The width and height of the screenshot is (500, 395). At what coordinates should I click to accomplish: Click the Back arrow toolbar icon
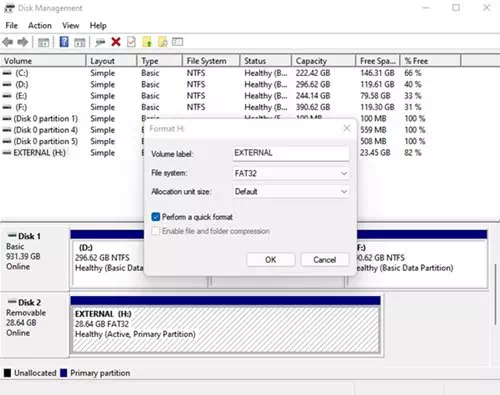coord(8,42)
